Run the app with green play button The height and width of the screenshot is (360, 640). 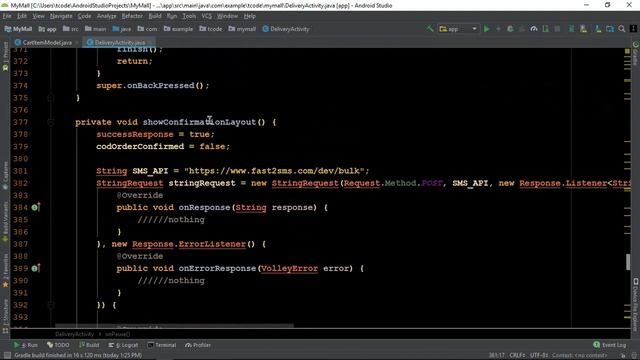tap(487, 29)
